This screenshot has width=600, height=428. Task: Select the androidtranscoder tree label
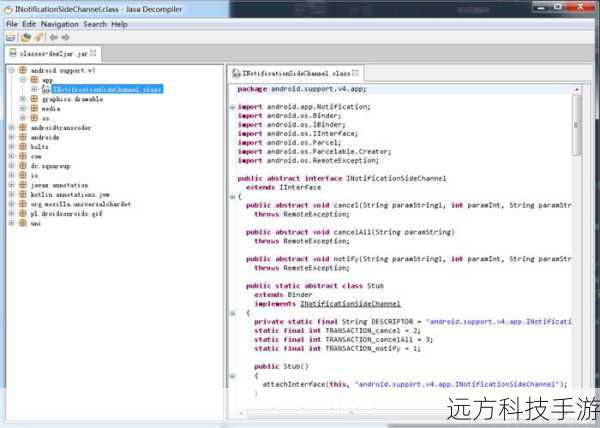(x=61, y=128)
